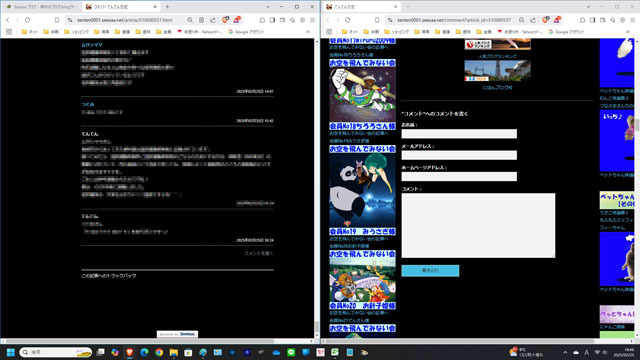
Task: Click the Brave Shields icon in left window
Action: [x=225, y=20]
